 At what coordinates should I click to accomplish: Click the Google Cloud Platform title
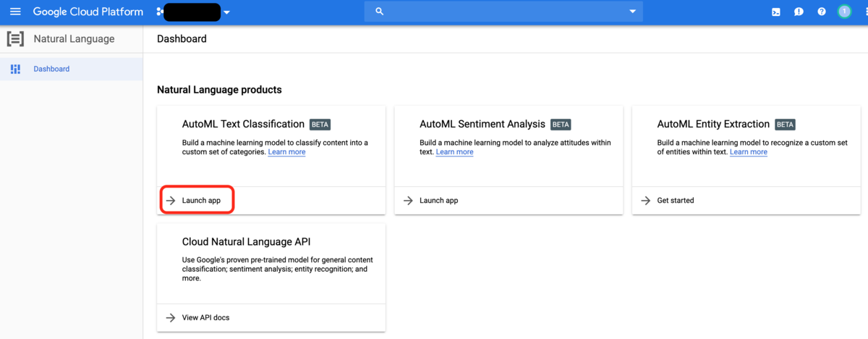pos(89,12)
